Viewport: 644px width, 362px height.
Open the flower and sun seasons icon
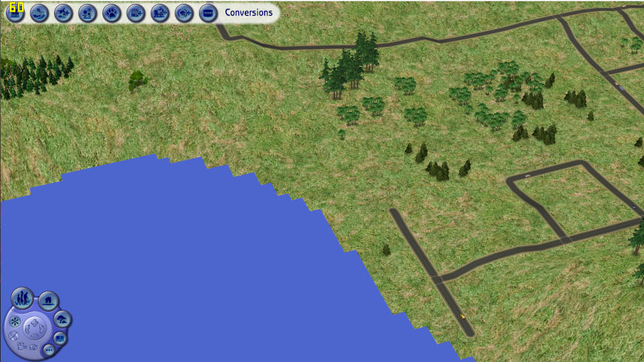click(x=88, y=13)
